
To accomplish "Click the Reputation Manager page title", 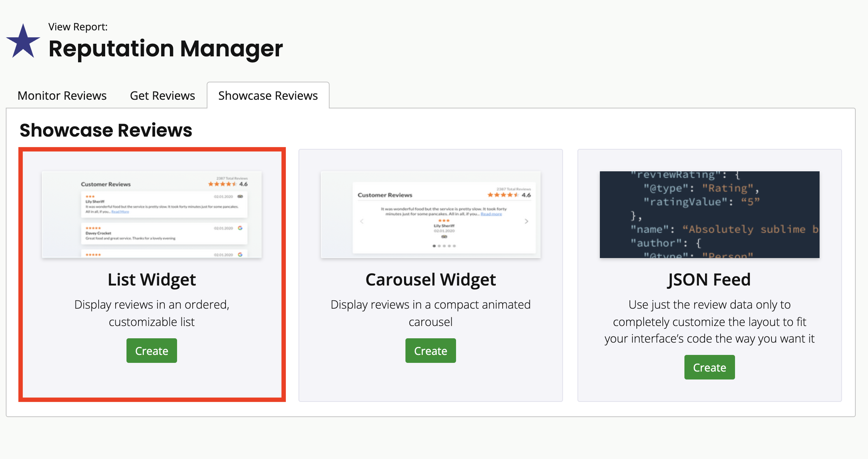I will (166, 49).
